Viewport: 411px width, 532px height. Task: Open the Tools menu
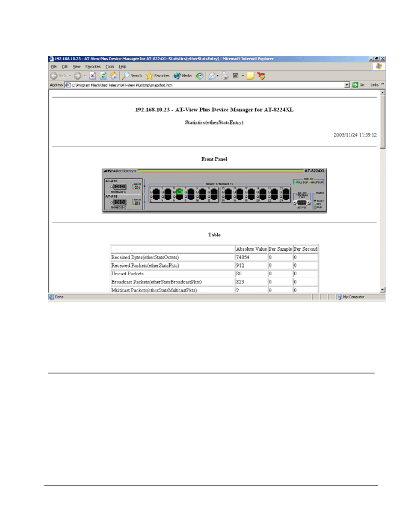click(x=110, y=67)
